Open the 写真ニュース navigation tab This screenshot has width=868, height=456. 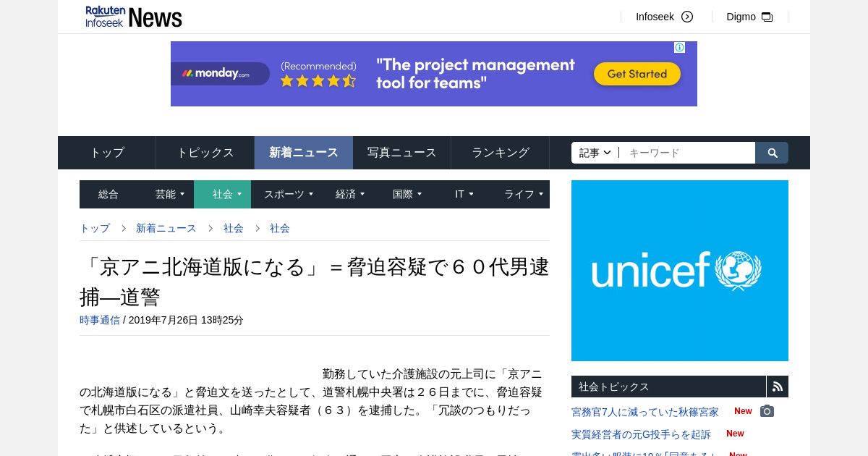tap(402, 153)
